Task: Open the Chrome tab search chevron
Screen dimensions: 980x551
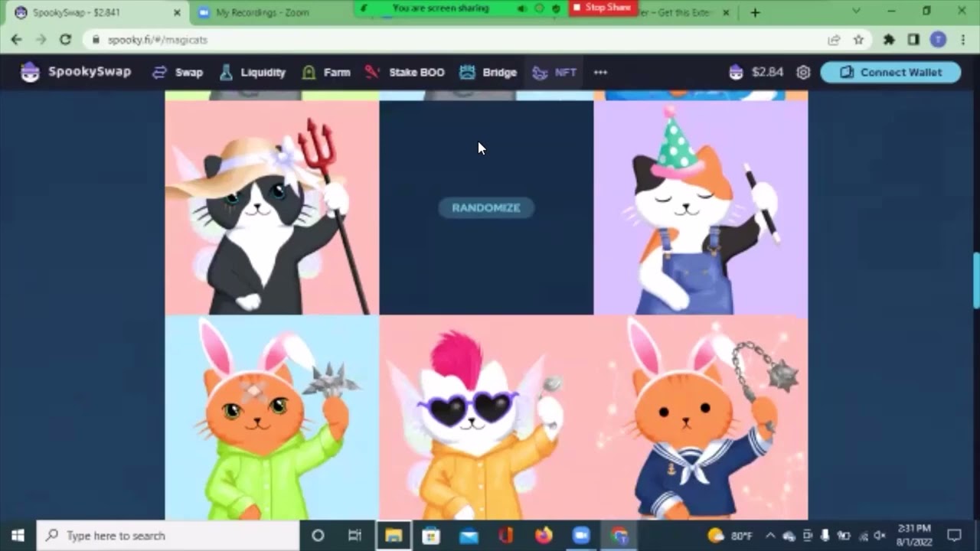Action: tap(857, 11)
